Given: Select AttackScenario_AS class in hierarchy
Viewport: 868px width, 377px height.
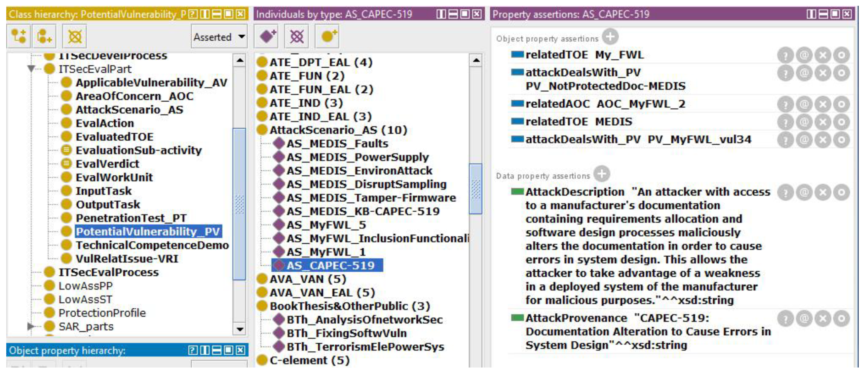Looking at the screenshot, I should pyautogui.click(x=129, y=110).
